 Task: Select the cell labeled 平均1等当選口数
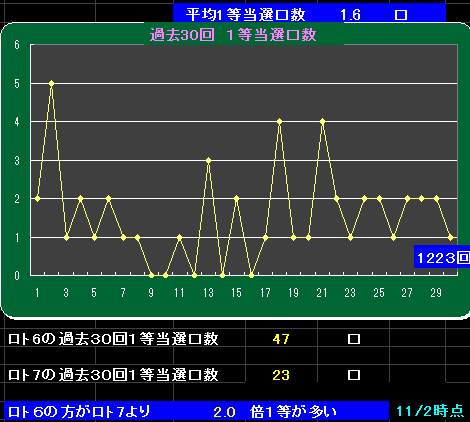tap(245, 15)
